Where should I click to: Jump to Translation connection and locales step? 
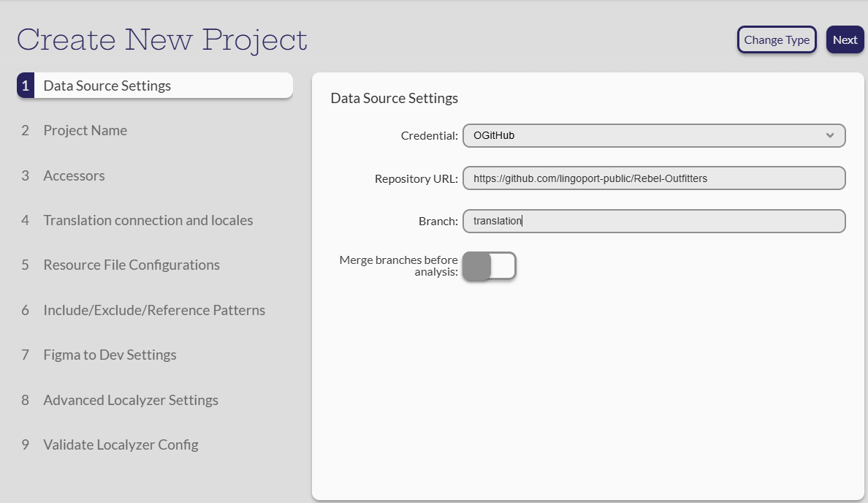[x=148, y=221]
